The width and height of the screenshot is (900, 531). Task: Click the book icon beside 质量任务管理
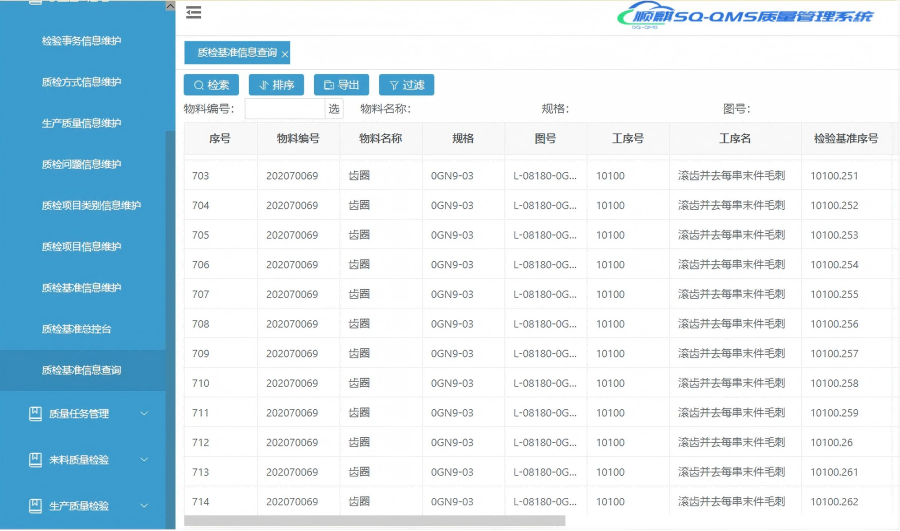35,413
